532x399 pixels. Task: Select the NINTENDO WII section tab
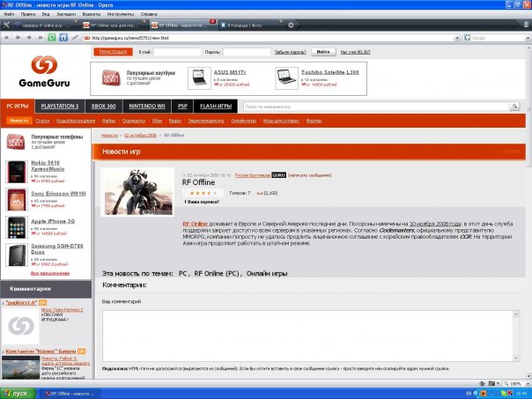click(147, 107)
